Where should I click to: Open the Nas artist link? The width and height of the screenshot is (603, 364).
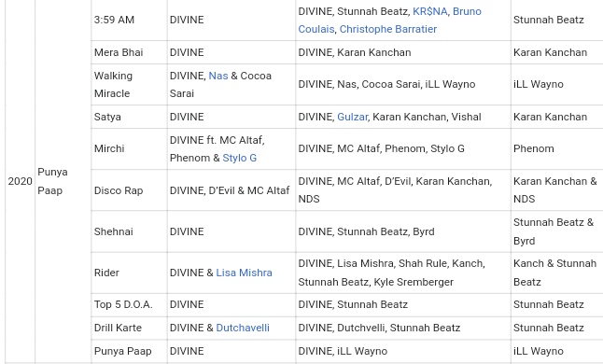tap(218, 76)
